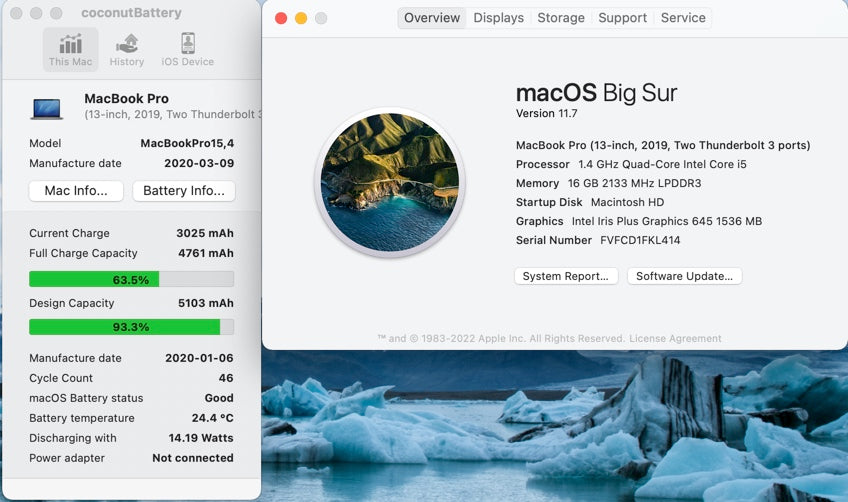The image size is (848, 502).
Task: Click the MacBook Pro heading in coconutBattery
Action: (x=127, y=98)
